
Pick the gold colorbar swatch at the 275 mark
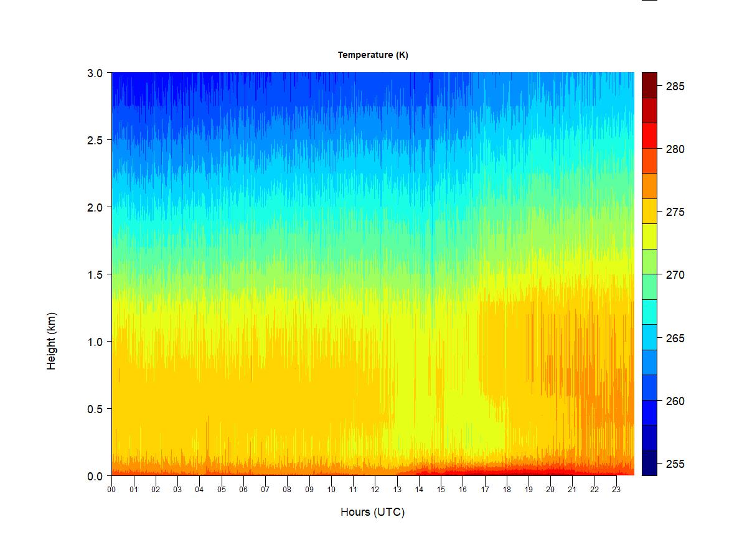649,212
